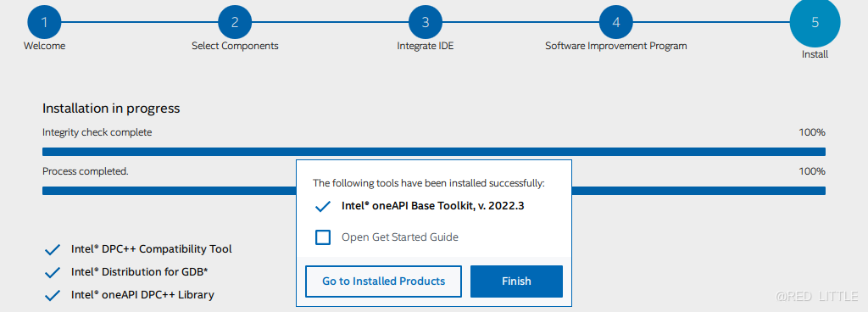Screen dimensions: 868x312
Task: Enable the Open Get Started Guide checkbox
Action: pos(323,237)
